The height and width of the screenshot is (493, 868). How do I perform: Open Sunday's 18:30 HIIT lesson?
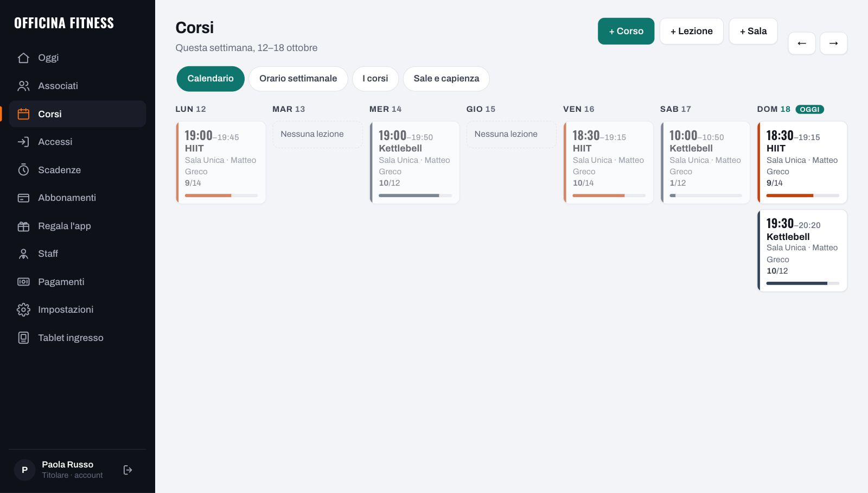802,162
